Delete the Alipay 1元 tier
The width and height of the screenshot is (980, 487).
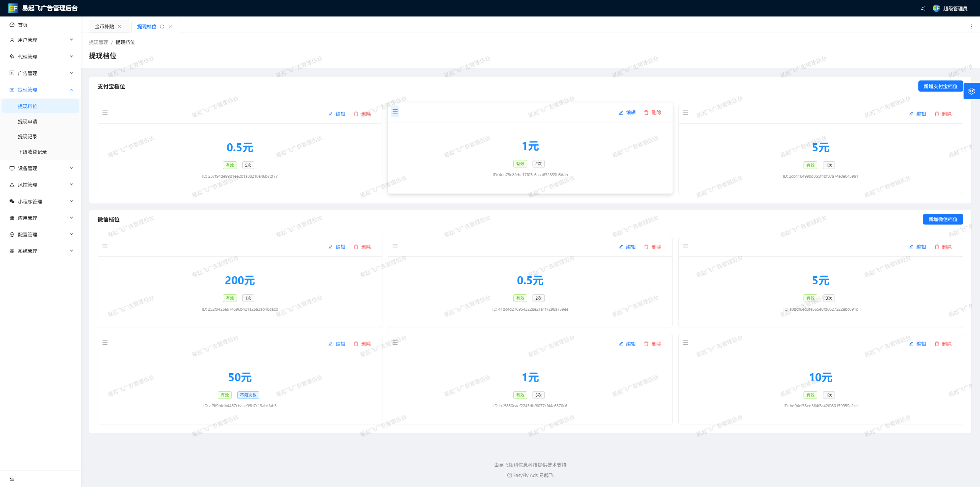[653, 112]
